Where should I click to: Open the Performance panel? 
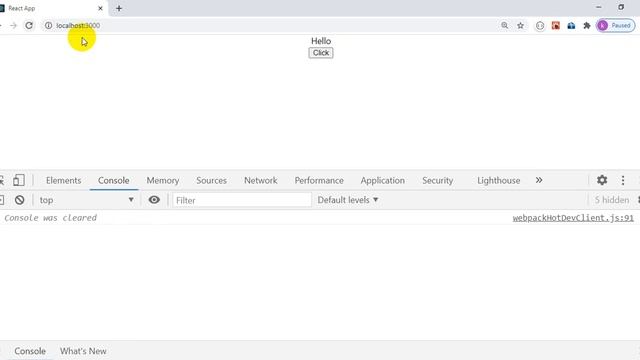(x=319, y=180)
